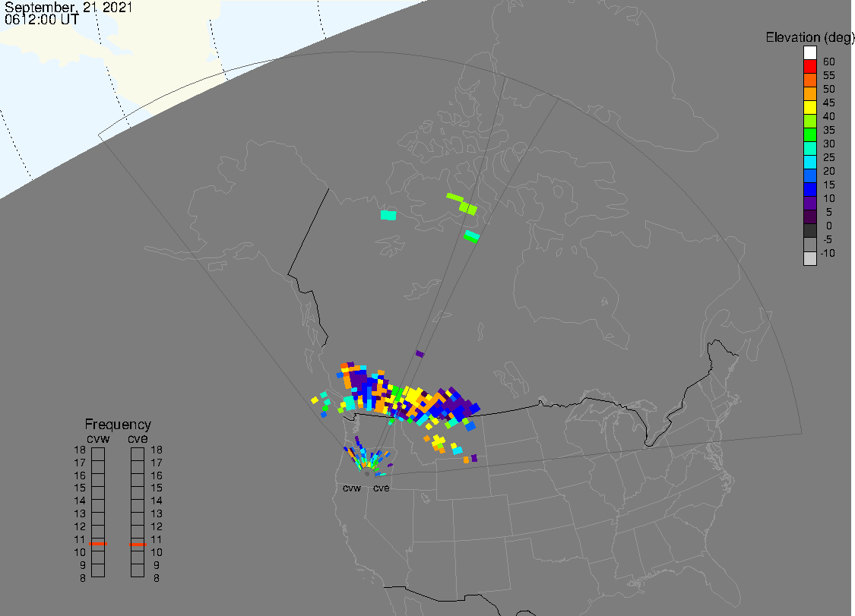Click the red marker on cvw frequency bar
Viewport: 855px width, 616px height.
coord(98,544)
